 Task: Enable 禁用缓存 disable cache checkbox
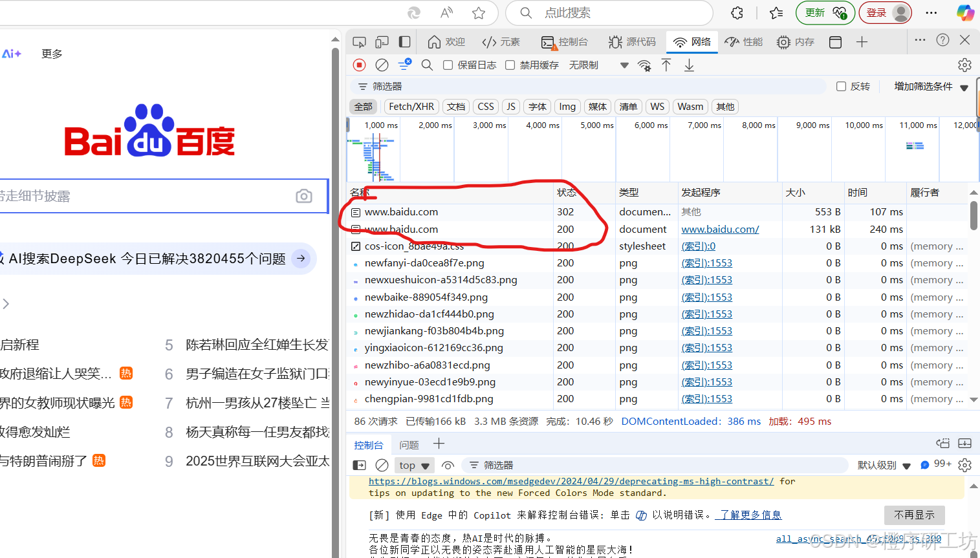point(510,65)
